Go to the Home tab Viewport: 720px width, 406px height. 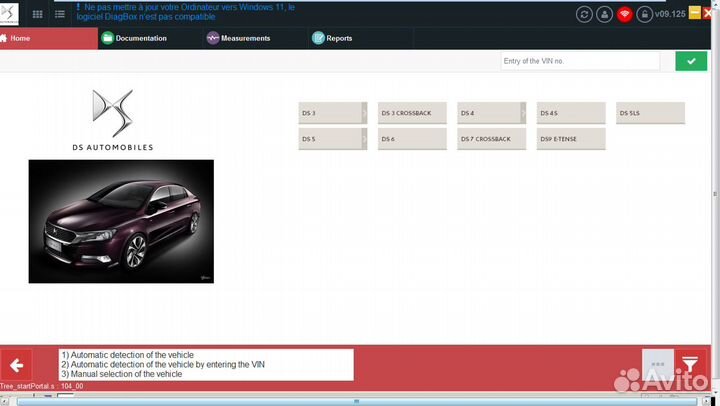pos(49,38)
